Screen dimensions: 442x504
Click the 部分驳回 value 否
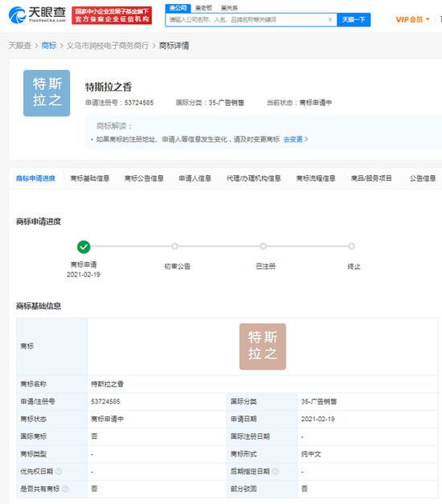[x=304, y=489]
